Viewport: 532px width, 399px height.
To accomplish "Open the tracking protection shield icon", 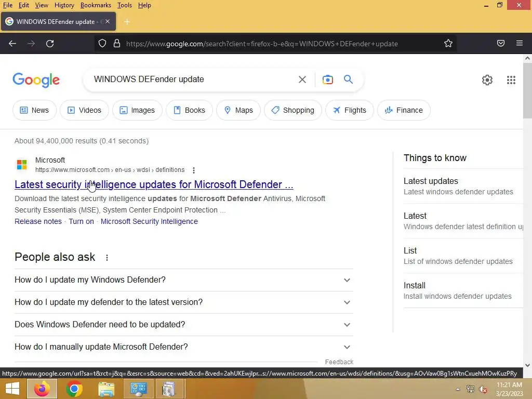I will pos(102,44).
